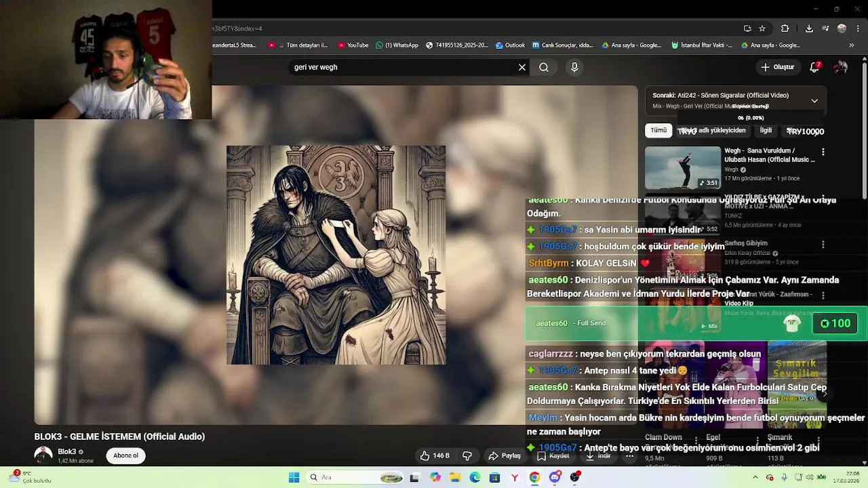This screenshot has width=868, height=488.
Task: Click Kaydet save button
Action: 553,455
